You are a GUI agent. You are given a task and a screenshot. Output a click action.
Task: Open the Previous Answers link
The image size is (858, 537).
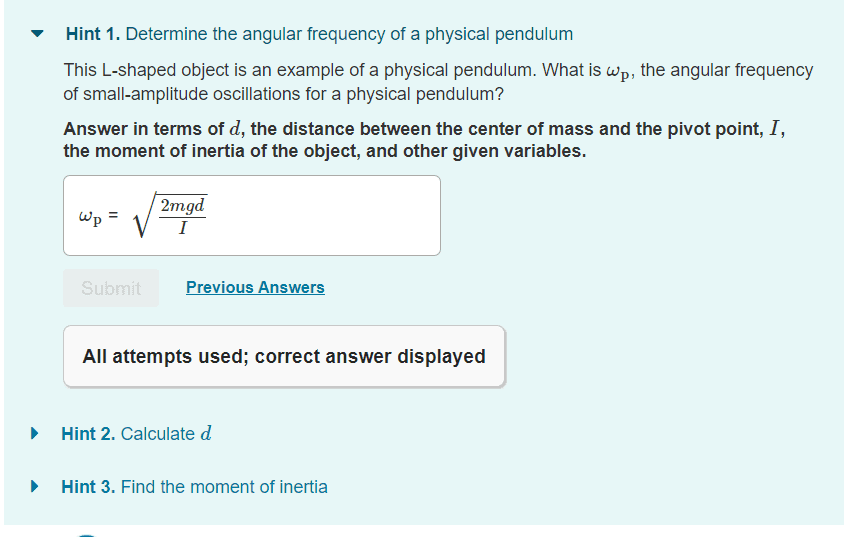click(x=255, y=288)
